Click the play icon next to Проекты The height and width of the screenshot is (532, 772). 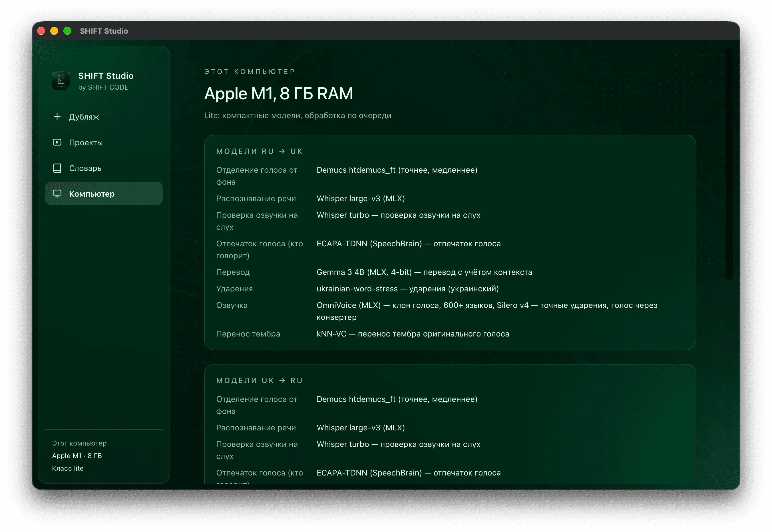[x=57, y=142]
